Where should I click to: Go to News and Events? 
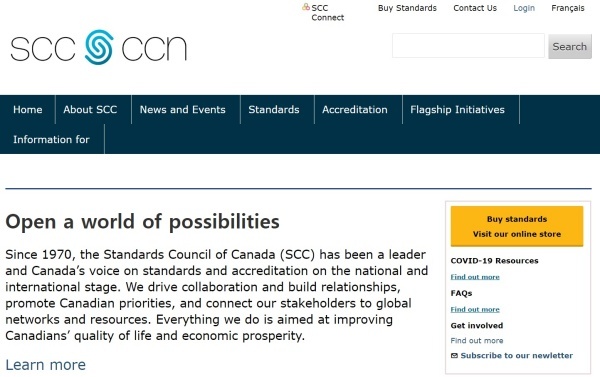tap(183, 109)
